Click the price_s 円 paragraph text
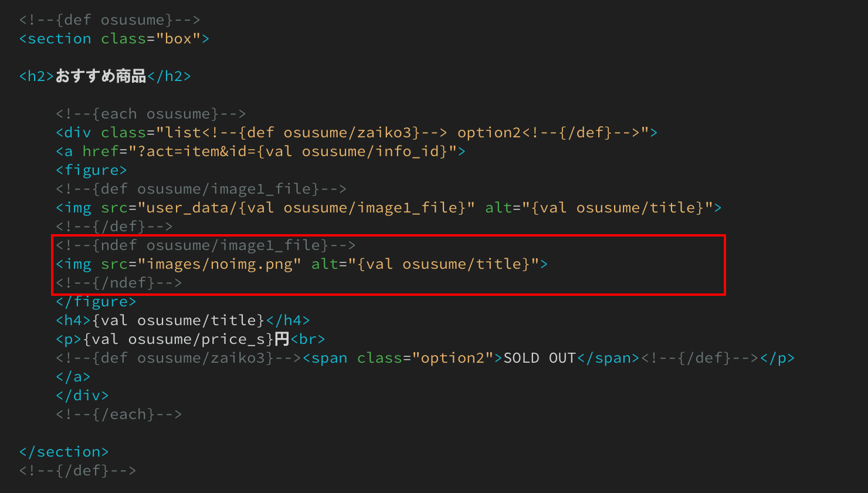Viewport: 868px width, 493px height. pos(187,339)
